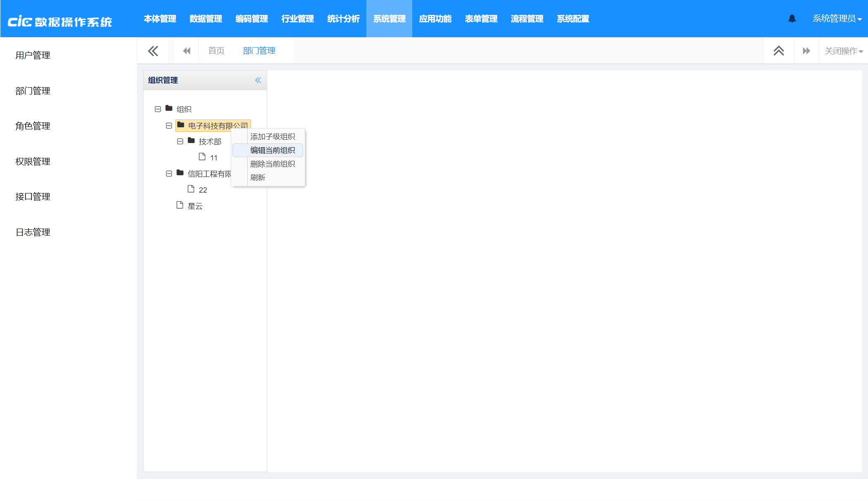Click the double up-chevron icon
This screenshot has width=868, height=501.
[778, 51]
